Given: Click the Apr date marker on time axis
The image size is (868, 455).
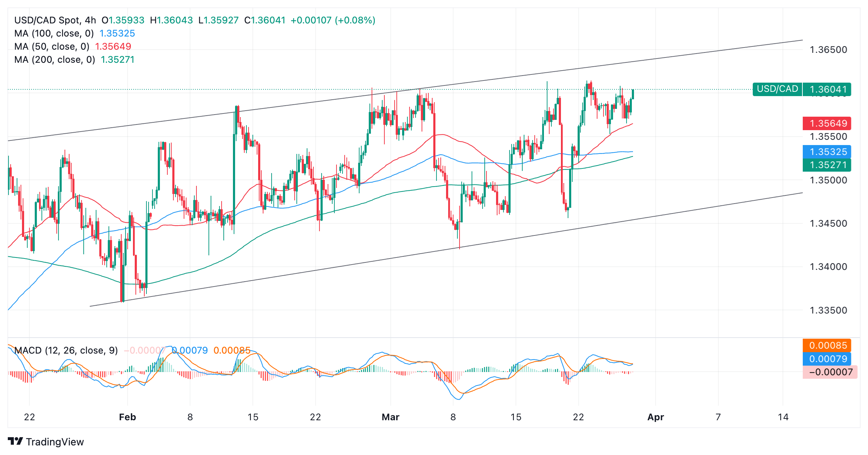Looking at the screenshot, I should [x=655, y=417].
